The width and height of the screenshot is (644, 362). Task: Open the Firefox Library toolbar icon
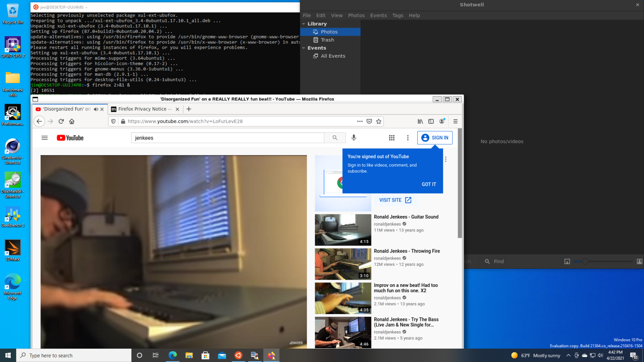click(420, 121)
